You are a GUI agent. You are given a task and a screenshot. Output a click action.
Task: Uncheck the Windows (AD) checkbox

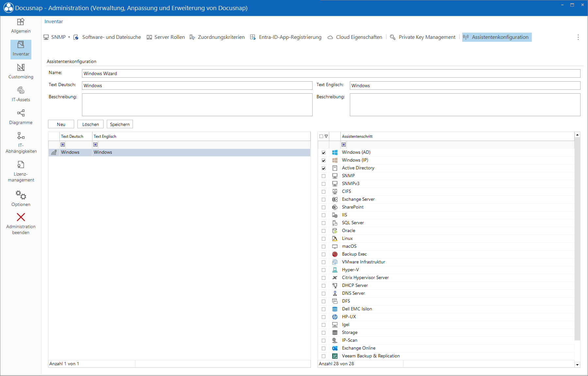(323, 152)
